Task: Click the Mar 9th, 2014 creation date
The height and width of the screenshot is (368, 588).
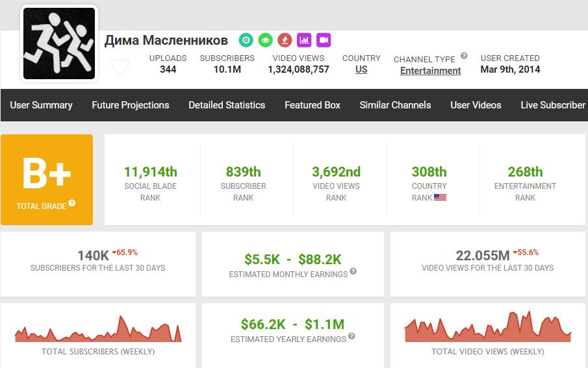Action: pyautogui.click(x=511, y=69)
